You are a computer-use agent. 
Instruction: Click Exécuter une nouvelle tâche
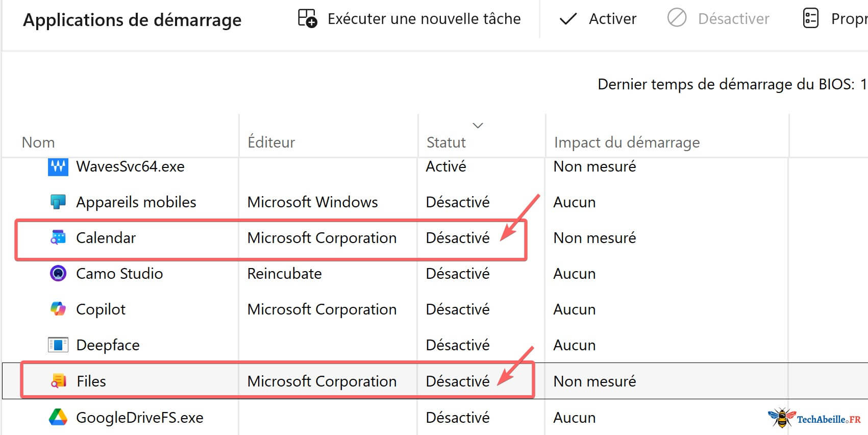[425, 18]
